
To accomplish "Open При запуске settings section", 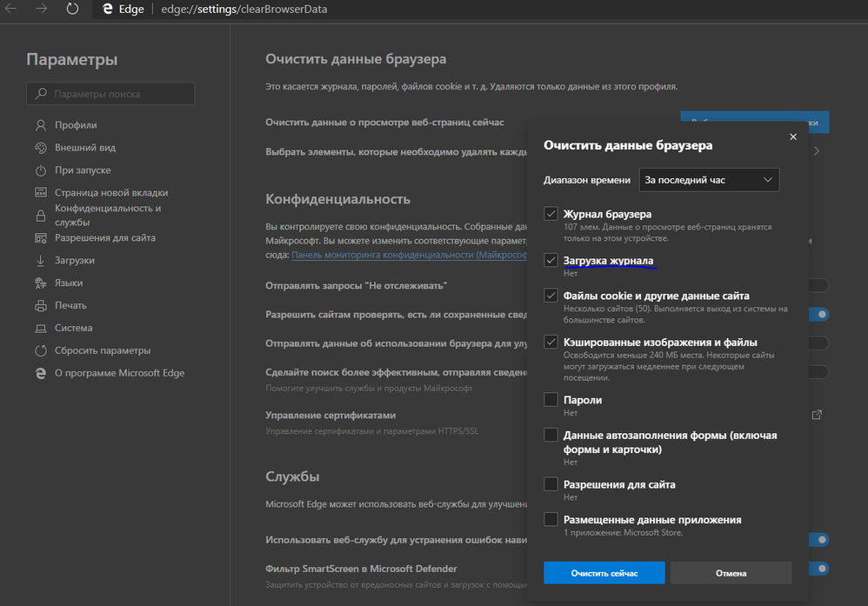I will pos(83,170).
